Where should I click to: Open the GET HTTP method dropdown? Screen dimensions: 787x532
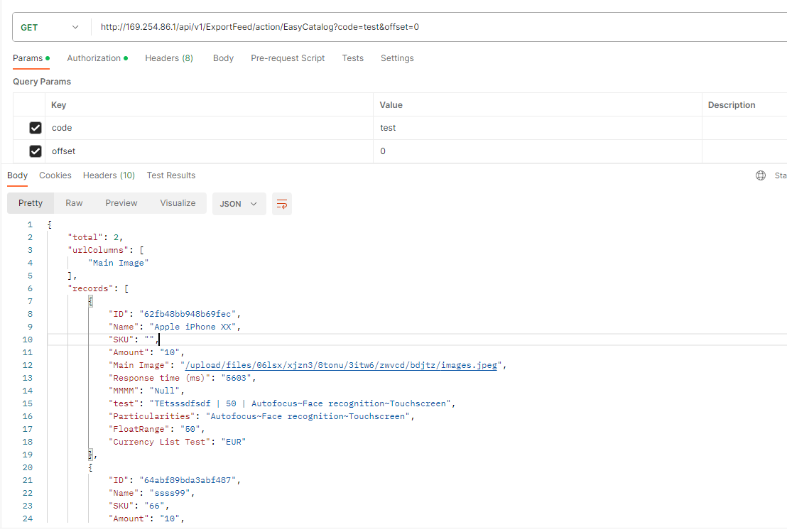pyautogui.click(x=50, y=26)
